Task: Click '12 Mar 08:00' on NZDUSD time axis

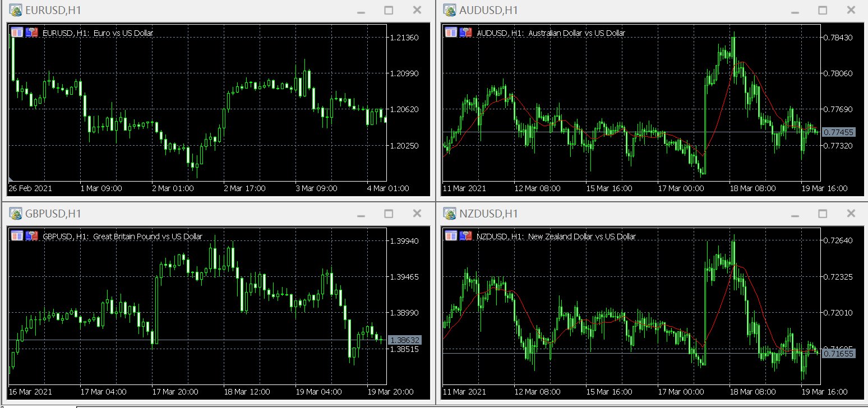Action: click(x=537, y=392)
